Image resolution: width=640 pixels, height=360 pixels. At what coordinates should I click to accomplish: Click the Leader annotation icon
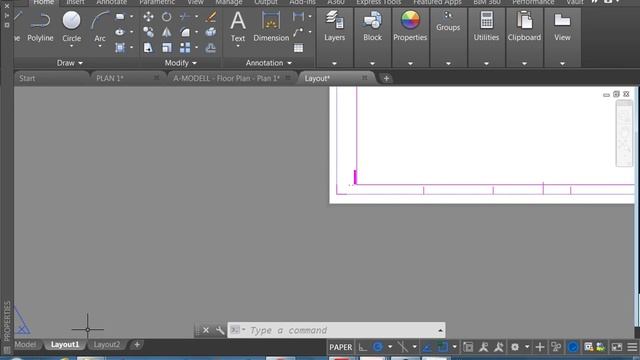point(298,32)
